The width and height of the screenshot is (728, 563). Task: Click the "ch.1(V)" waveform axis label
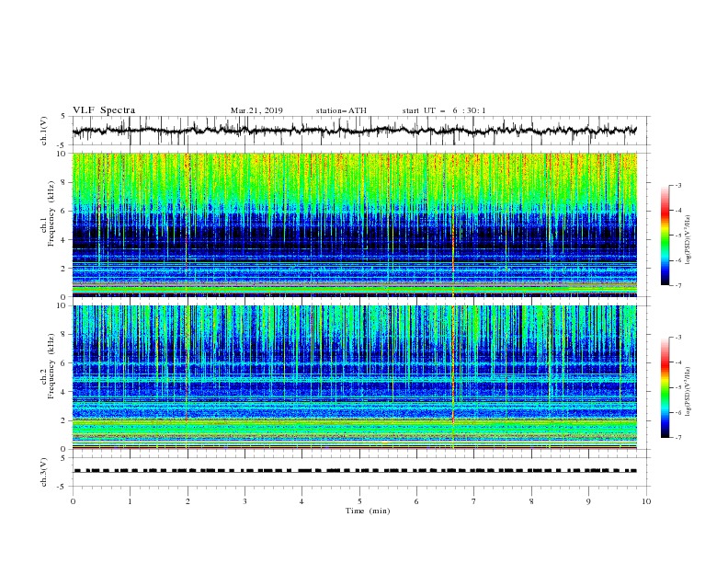pyautogui.click(x=44, y=131)
